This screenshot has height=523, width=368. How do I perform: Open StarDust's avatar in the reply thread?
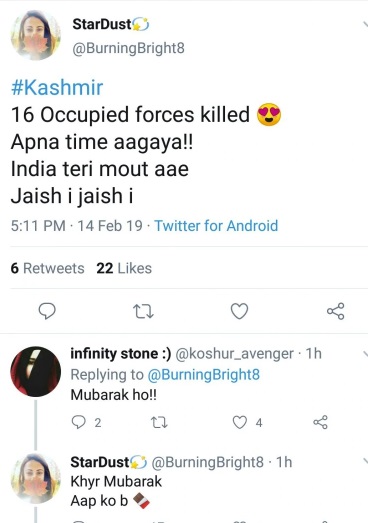(x=36, y=478)
